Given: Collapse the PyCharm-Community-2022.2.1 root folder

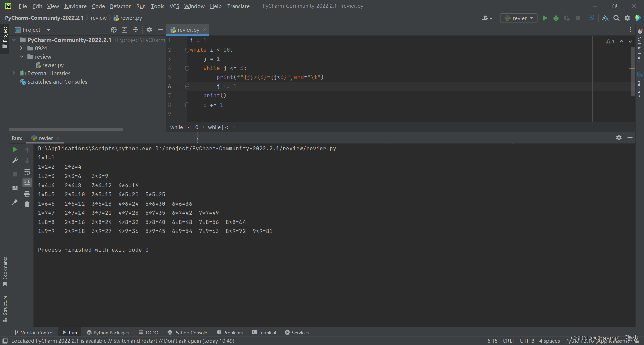Looking at the screenshot, I should pos(14,40).
